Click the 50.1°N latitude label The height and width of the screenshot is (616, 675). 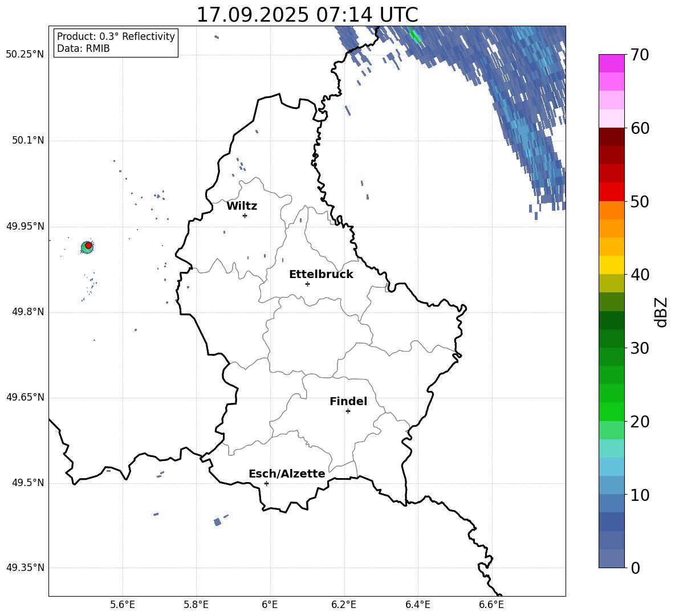28,140
